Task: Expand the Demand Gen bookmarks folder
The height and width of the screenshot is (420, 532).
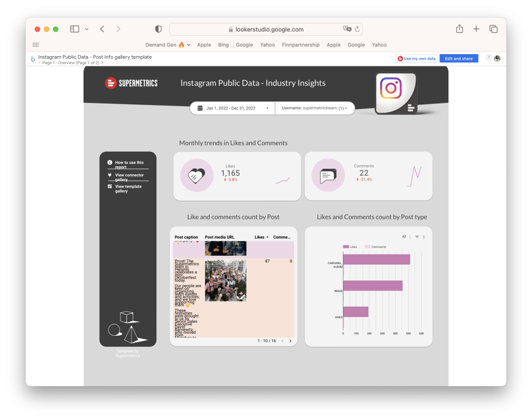Action: coord(168,45)
